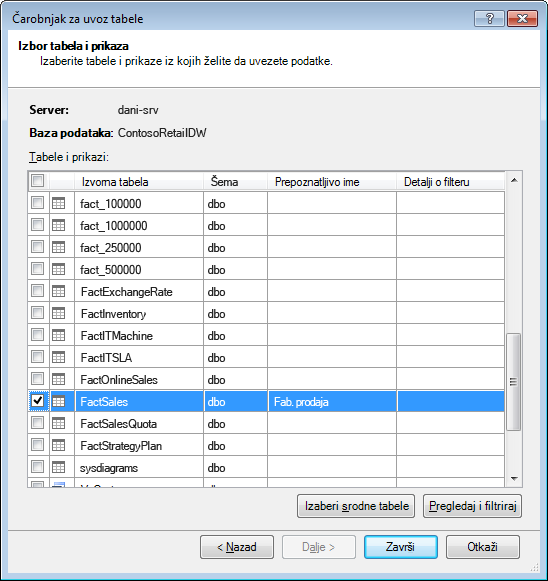The image size is (548, 581).
Task: Select the FactOnlineSales row name
Action: [x=119, y=380]
